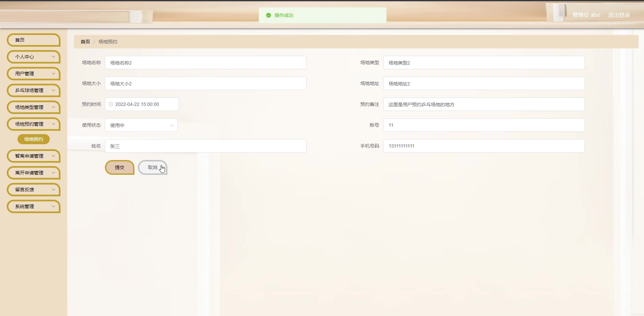
Task: Click the 预约时间 date input
Action: (x=142, y=104)
